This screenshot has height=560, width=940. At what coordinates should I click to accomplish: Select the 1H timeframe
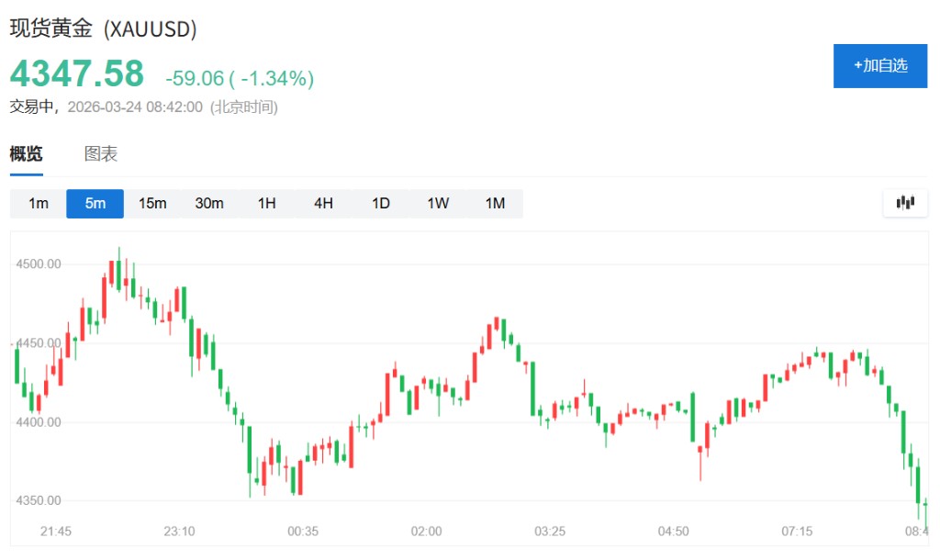(x=266, y=204)
